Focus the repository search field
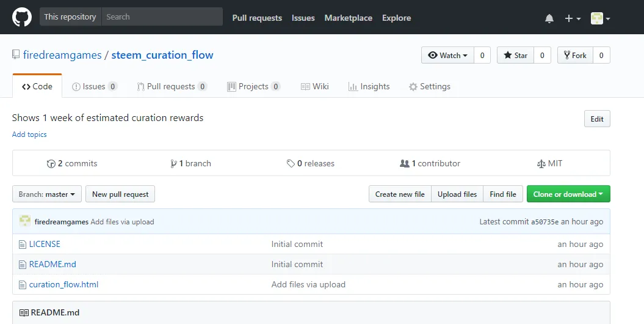This screenshot has width=644, height=324. [x=162, y=17]
